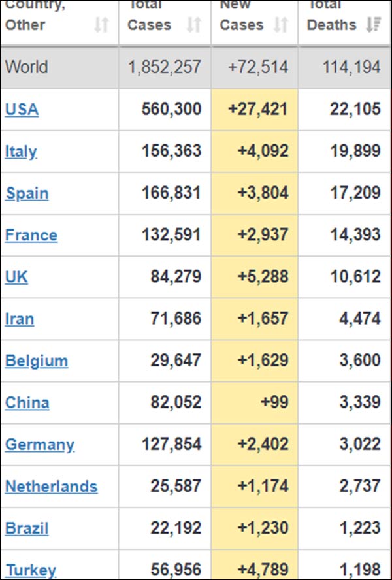Open the Brazil country page
The height and width of the screenshot is (580, 392).
click(26, 528)
